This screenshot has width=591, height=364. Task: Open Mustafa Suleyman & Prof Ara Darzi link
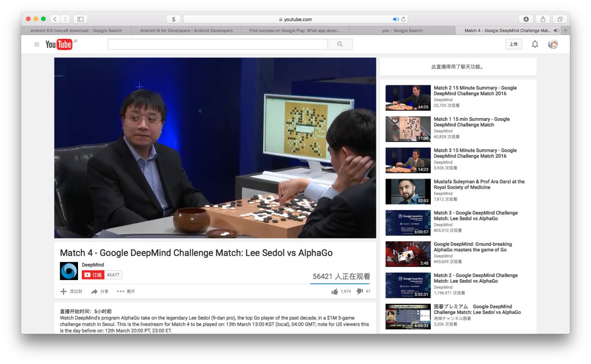point(479,185)
